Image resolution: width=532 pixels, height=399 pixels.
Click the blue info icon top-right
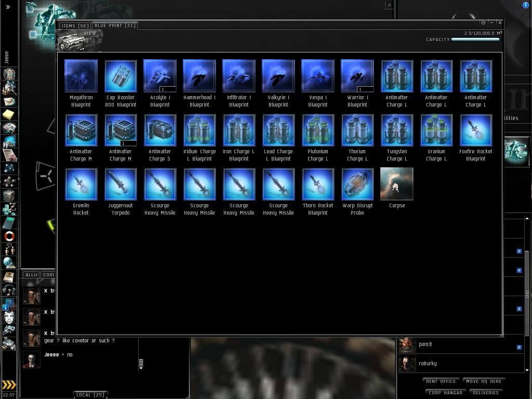(x=526, y=5)
